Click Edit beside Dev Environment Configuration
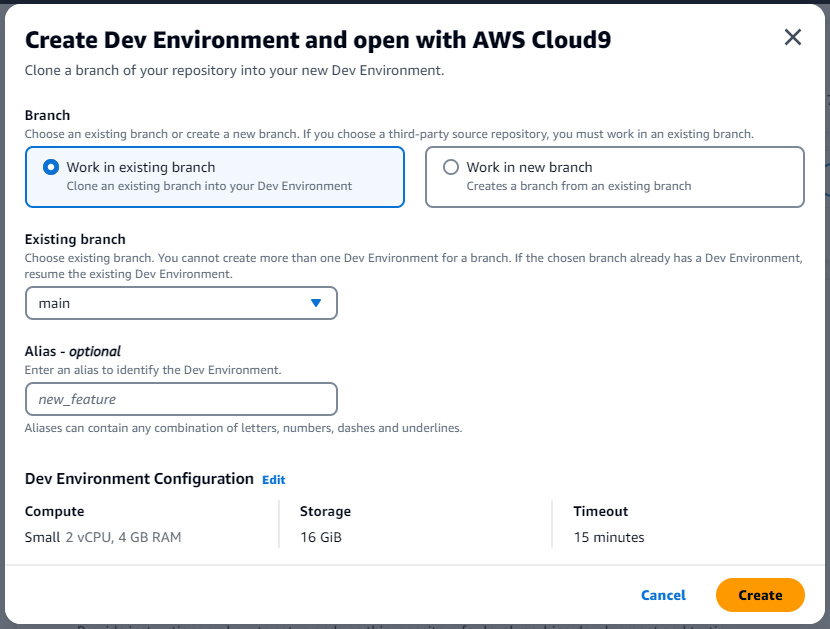Viewport: 830px width, 629px height. click(273, 480)
